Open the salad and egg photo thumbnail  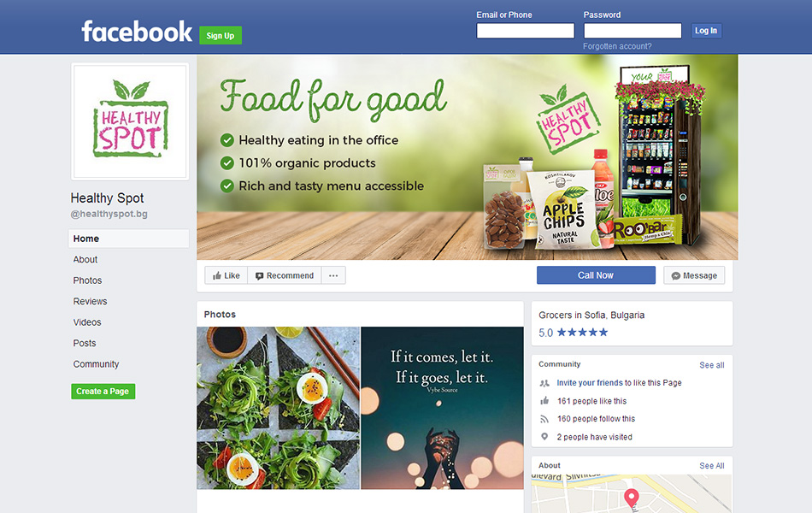(278, 408)
